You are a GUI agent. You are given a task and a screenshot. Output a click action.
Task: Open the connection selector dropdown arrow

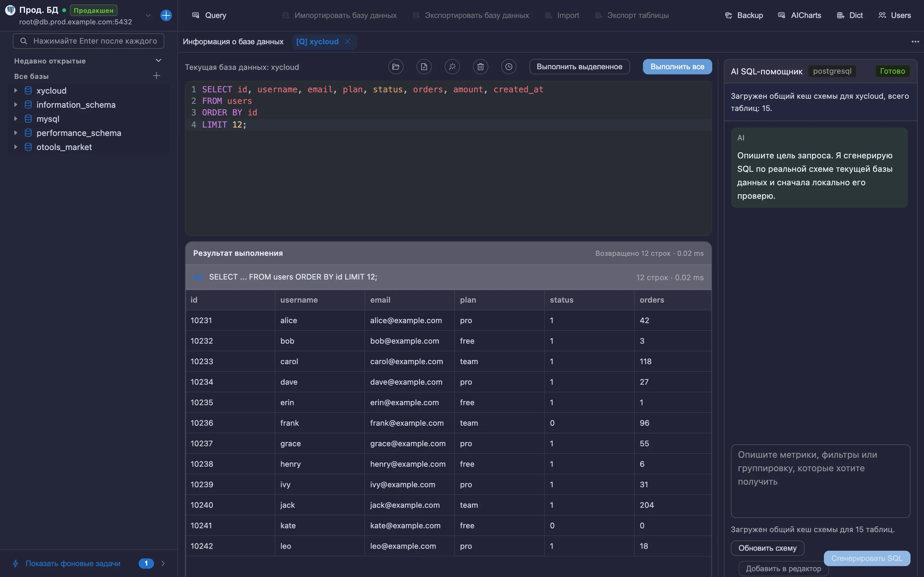pos(148,15)
